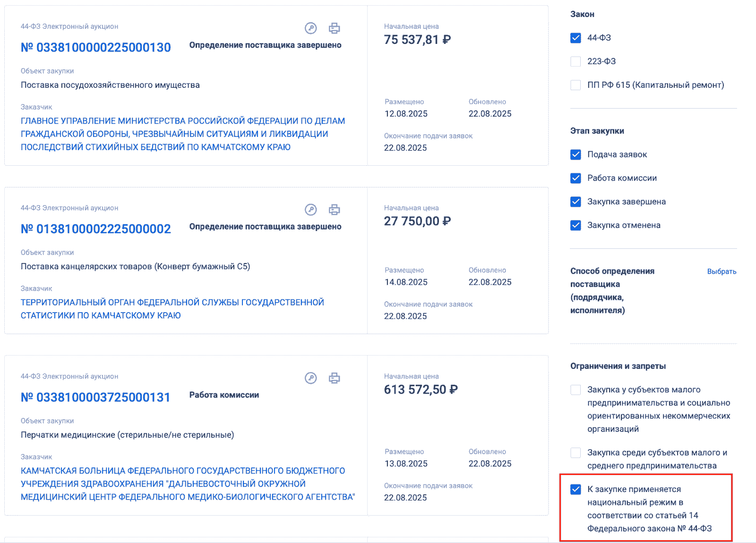Image resolution: width=756 pixels, height=543 pixels.
Task: Uncheck the 44-ФЗ law filter
Action: click(576, 38)
